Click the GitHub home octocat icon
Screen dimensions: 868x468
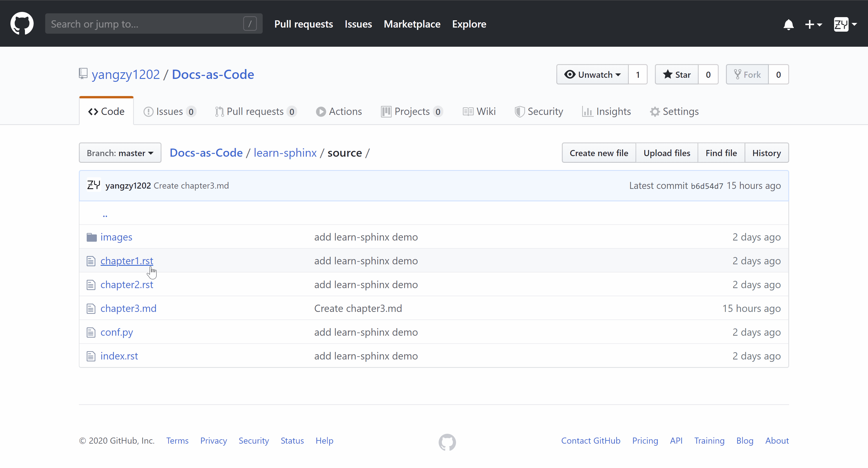(22, 24)
